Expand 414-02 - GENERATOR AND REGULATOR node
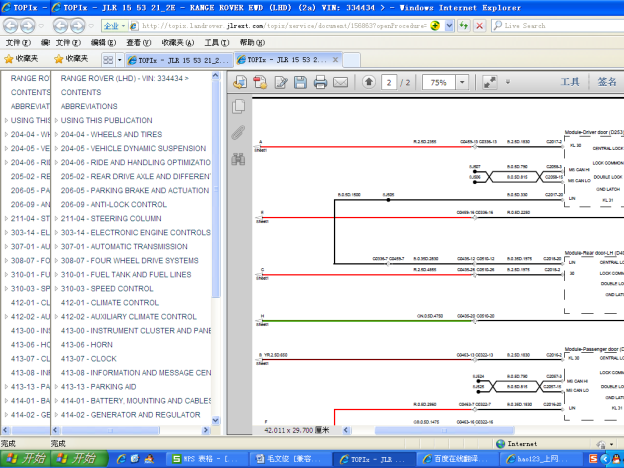This screenshot has width=624, height=468. pyautogui.click(x=57, y=415)
